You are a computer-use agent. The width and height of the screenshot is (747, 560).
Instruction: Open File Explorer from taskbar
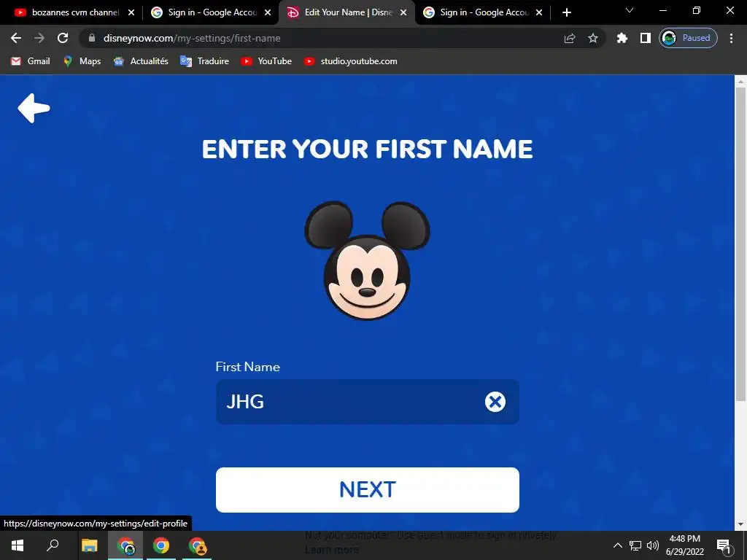click(90, 545)
